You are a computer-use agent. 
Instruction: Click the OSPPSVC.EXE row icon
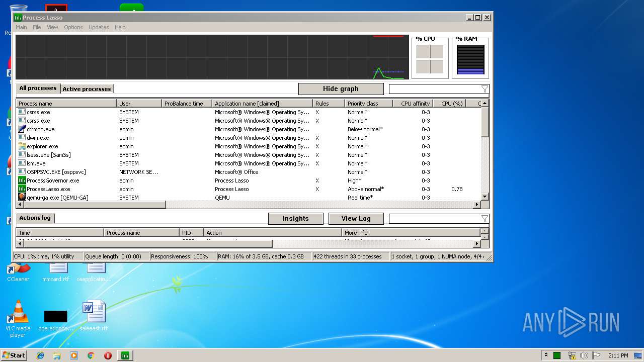point(22,172)
